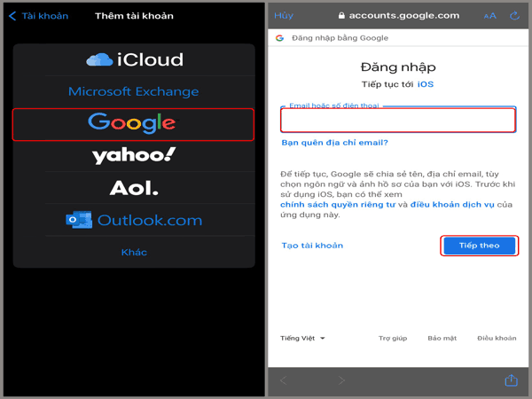Image resolution: width=532 pixels, height=399 pixels.
Task: Focus the Email hoặc số điện thoại field
Action: (x=398, y=120)
